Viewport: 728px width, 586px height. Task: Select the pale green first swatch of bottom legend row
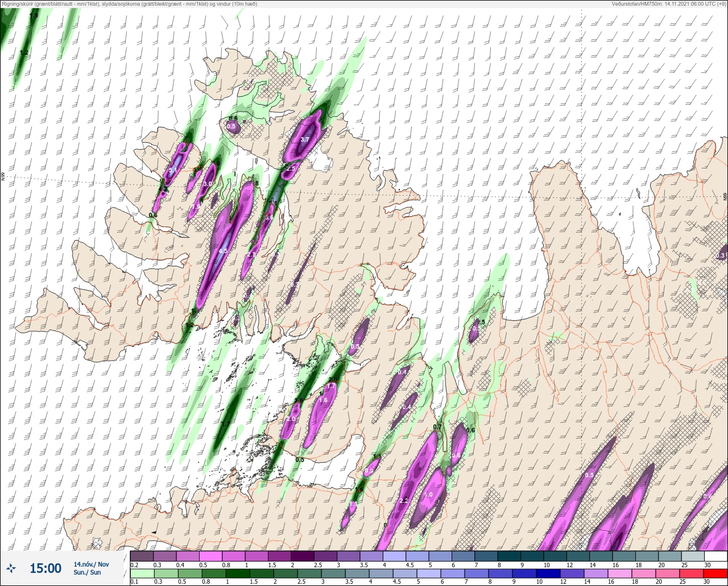pos(142,573)
